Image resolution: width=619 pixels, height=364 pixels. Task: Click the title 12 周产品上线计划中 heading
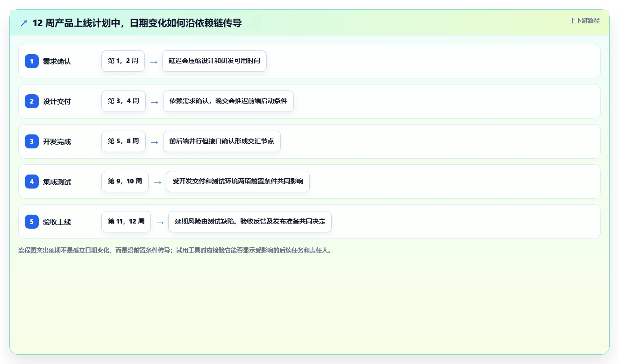137,23
